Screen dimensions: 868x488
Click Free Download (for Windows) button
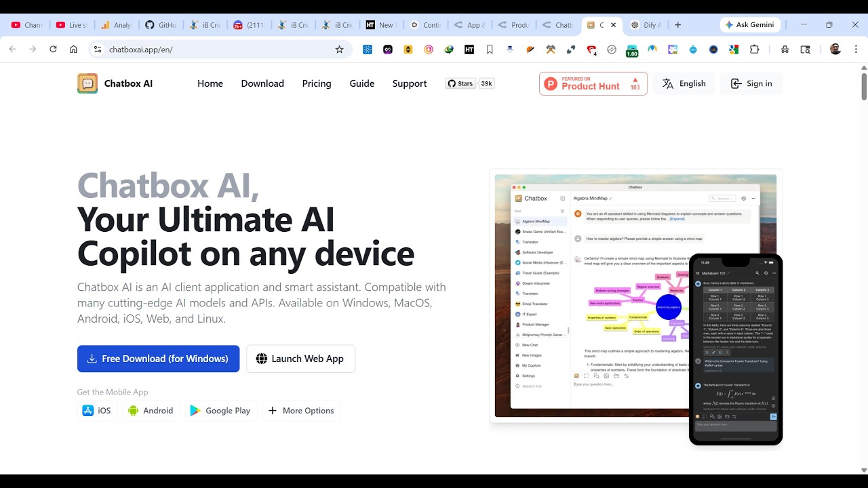tap(158, 359)
